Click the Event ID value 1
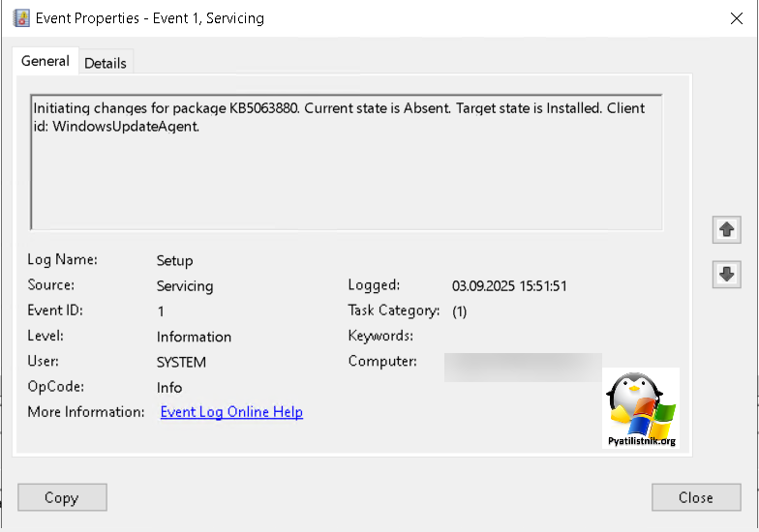Viewport: 759px width, 532px height. [161, 311]
